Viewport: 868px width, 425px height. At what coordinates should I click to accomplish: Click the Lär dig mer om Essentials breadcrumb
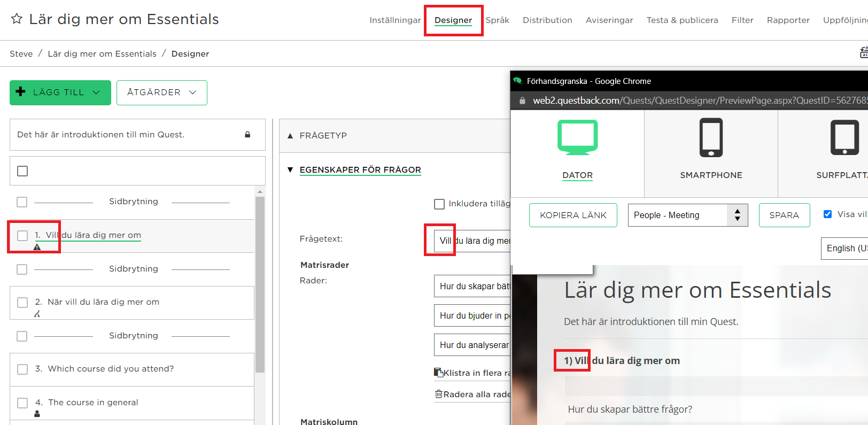point(102,54)
